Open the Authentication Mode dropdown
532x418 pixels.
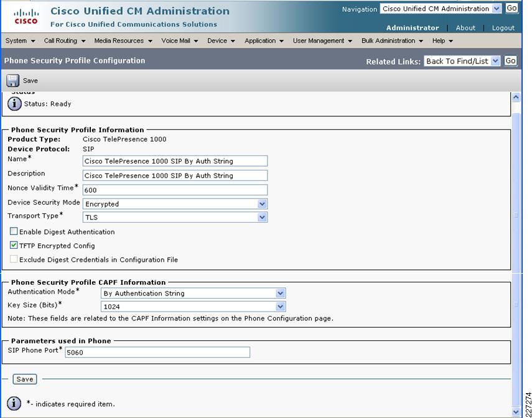click(193, 293)
